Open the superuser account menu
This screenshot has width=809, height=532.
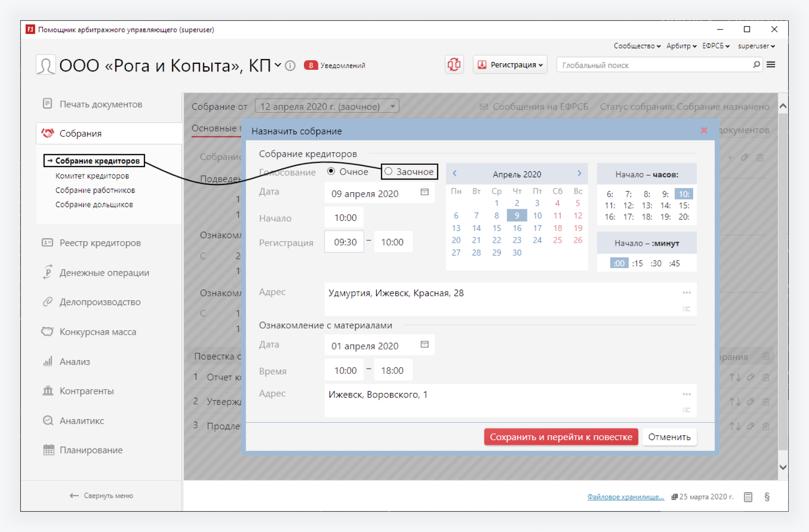[x=756, y=46]
